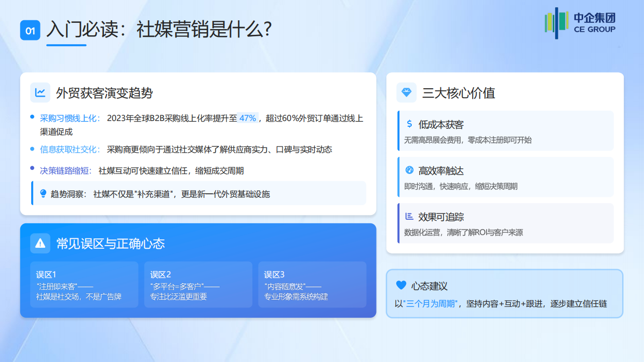Screen dimensions: 644x362
Task: Expand the 误区3 card content
Action: pos(312,284)
